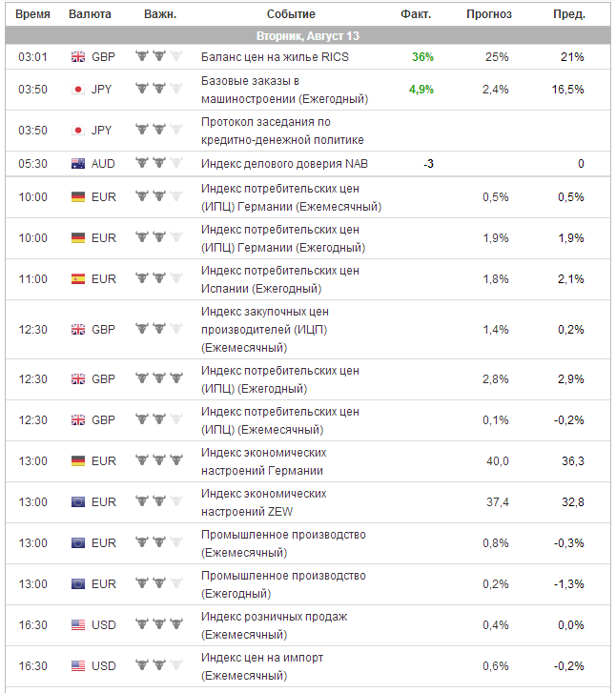Click the German flag beside Индекс экономических настроений Германии
The width and height of the screenshot is (616, 693).
point(78,461)
